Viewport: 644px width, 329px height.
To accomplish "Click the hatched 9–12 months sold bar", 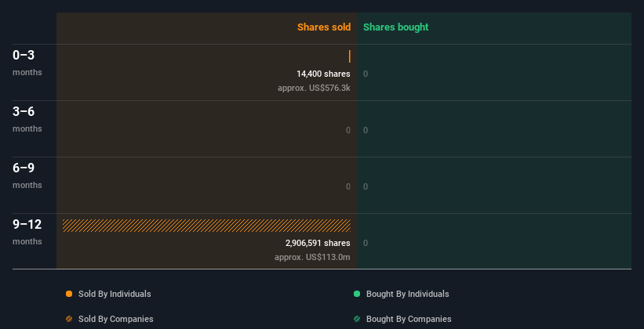I will click(x=206, y=226).
